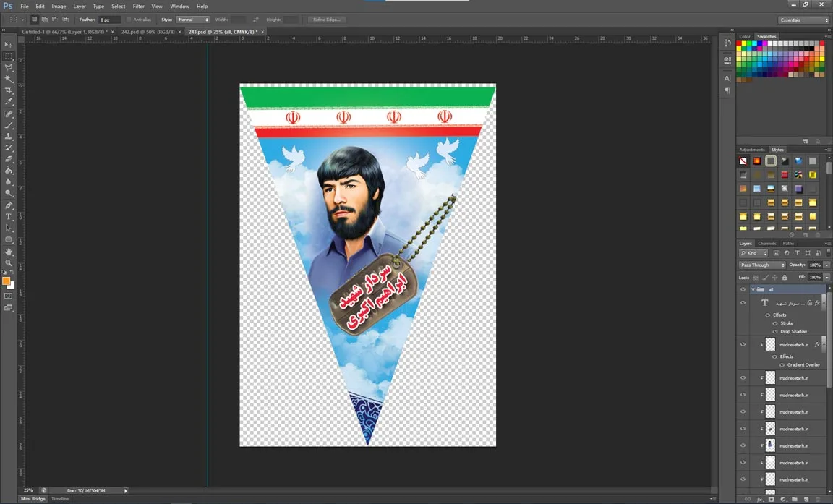Screen dimensions: 833x504
Task: Select the Horizontal Type tool
Action: point(9,217)
